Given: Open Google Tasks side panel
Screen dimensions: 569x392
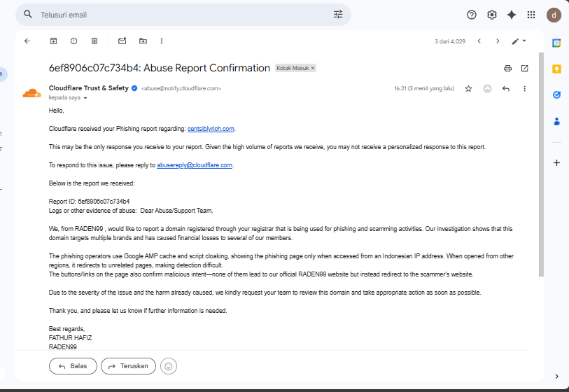Looking at the screenshot, I should pyautogui.click(x=556, y=95).
